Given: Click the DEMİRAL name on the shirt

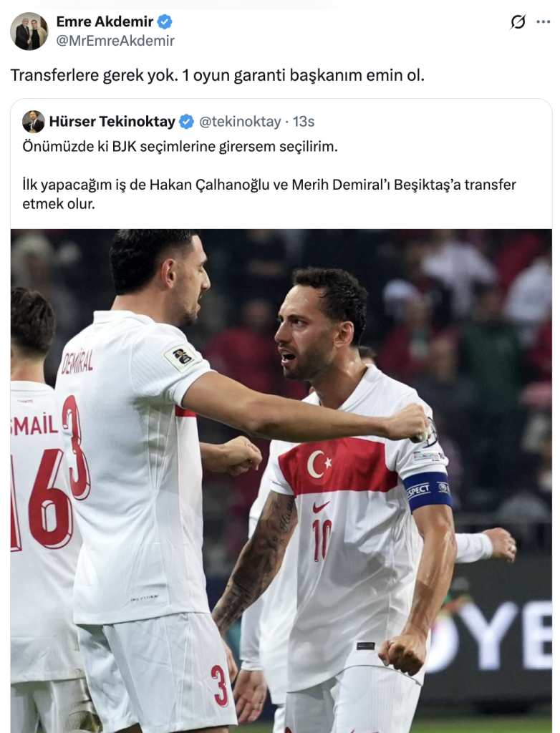Looking at the screenshot, I should coord(77,361).
